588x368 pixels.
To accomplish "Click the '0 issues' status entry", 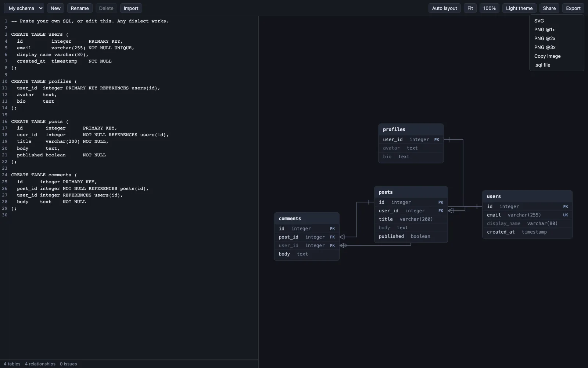I will click(x=68, y=364).
